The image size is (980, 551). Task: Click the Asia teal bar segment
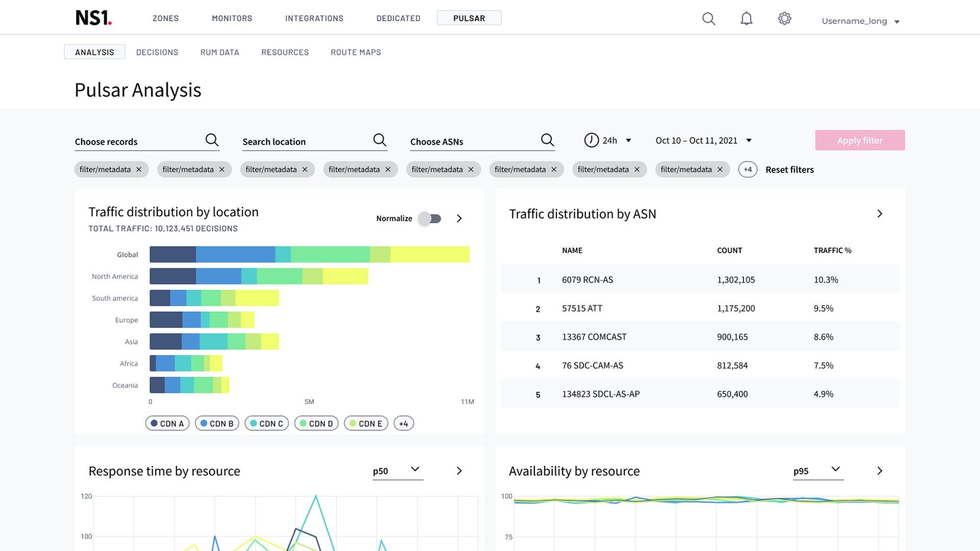(x=213, y=342)
